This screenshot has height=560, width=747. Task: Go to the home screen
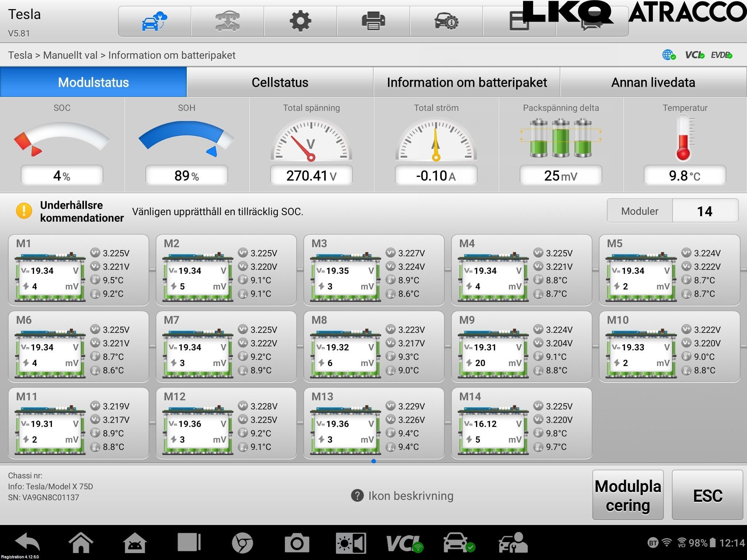point(81,543)
